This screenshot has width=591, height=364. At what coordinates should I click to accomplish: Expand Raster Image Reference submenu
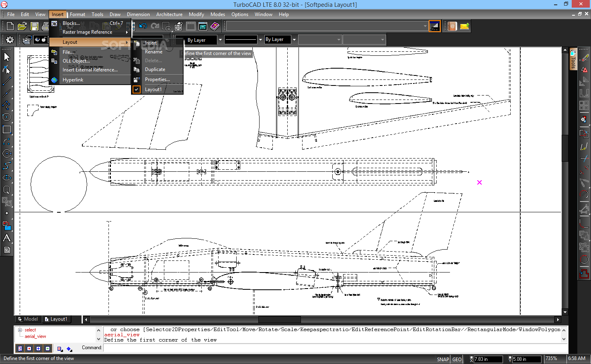click(x=90, y=32)
